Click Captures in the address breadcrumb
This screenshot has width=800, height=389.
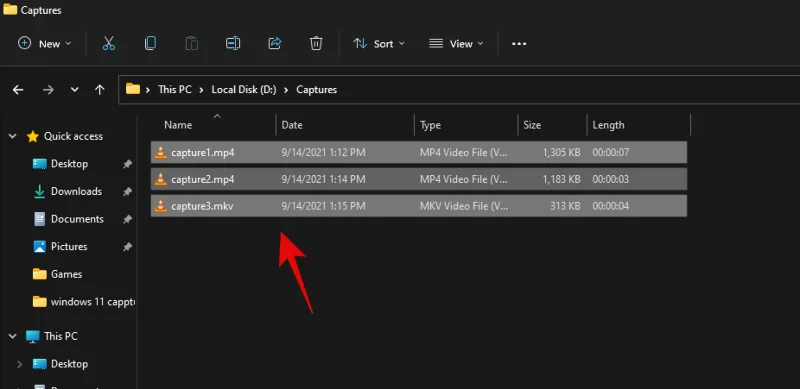click(316, 90)
